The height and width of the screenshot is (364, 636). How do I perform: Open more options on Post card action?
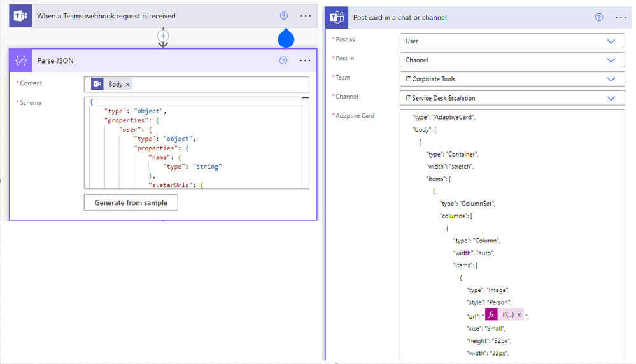(621, 17)
